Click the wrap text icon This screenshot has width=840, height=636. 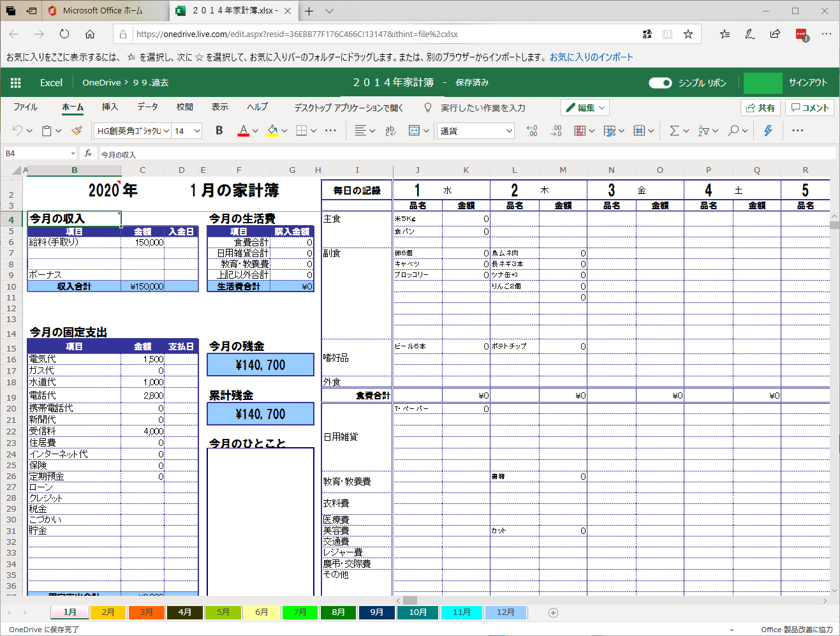pyautogui.click(x=390, y=130)
